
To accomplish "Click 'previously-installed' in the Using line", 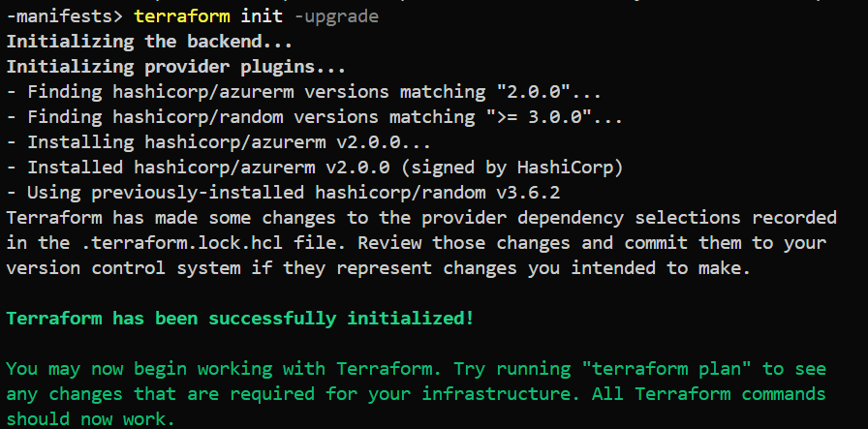I will click(x=198, y=193).
